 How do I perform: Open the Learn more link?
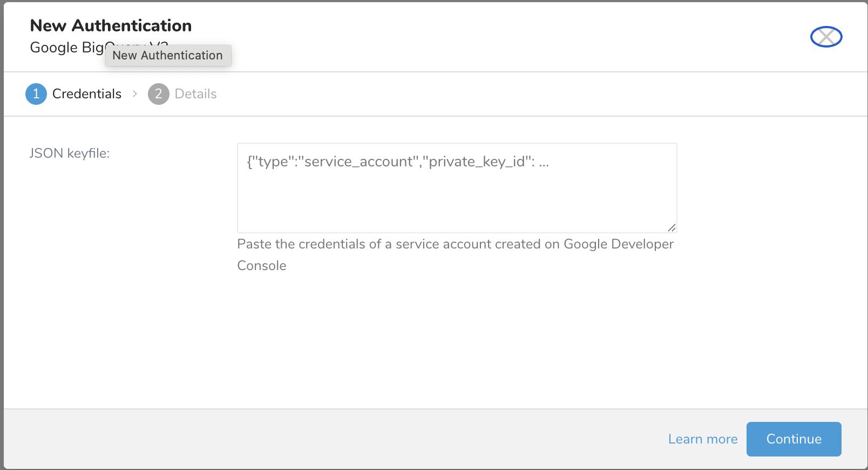[x=702, y=439]
